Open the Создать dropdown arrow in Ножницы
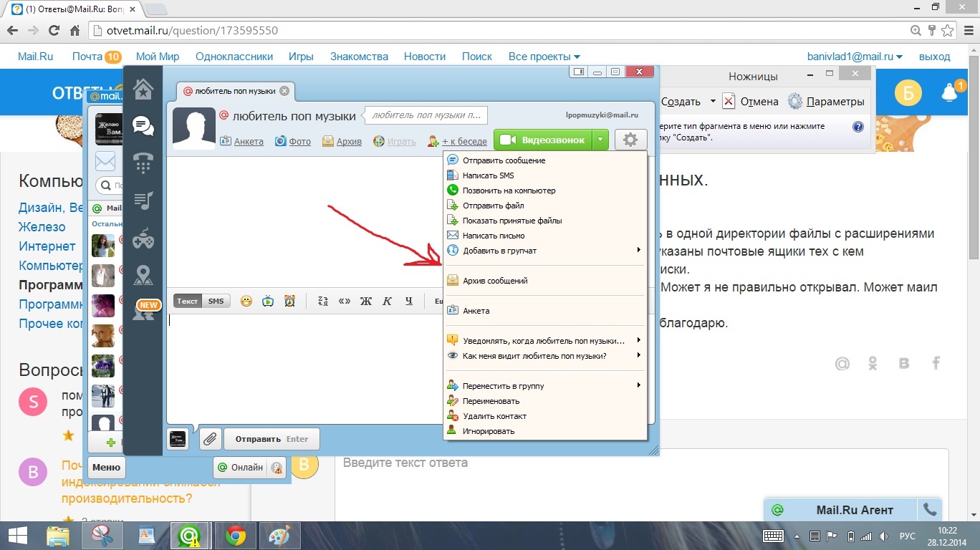The image size is (980, 550). tap(713, 102)
